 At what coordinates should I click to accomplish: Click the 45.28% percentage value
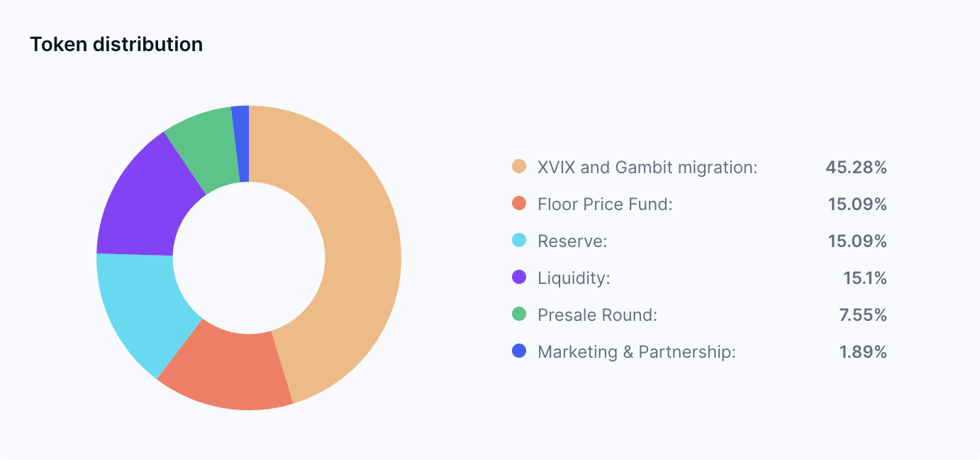pyautogui.click(x=856, y=168)
